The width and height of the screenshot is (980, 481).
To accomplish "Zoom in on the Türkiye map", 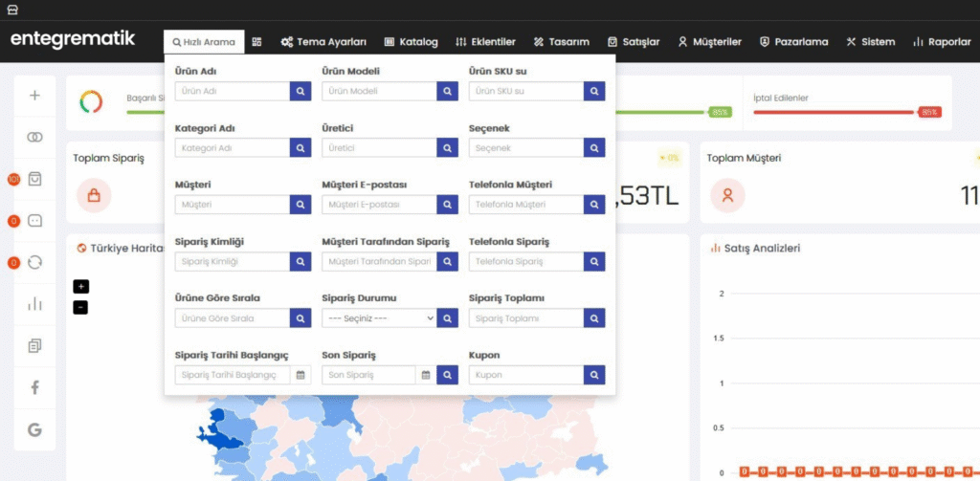I will [x=80, y=286].
